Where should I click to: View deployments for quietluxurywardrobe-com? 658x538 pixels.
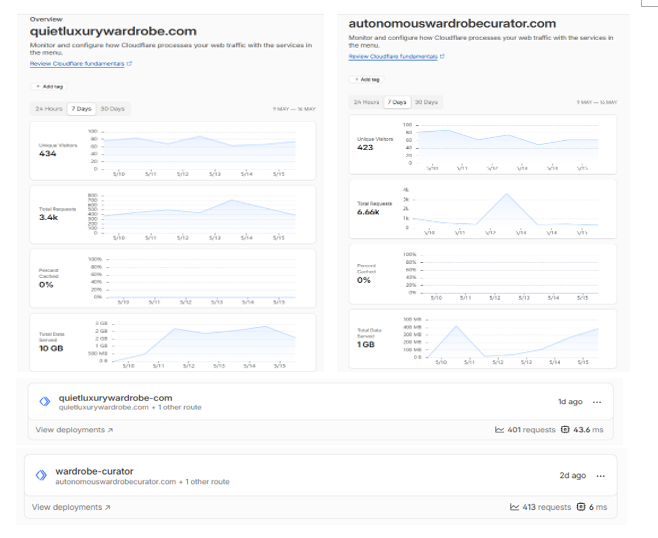coord(74,430)
